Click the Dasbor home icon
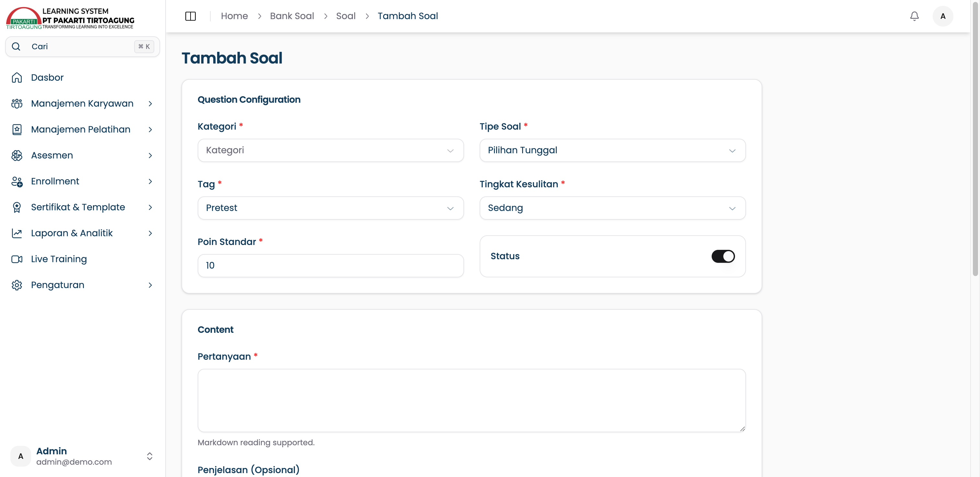This screenshot has height=477, width=980. (17, 77)
